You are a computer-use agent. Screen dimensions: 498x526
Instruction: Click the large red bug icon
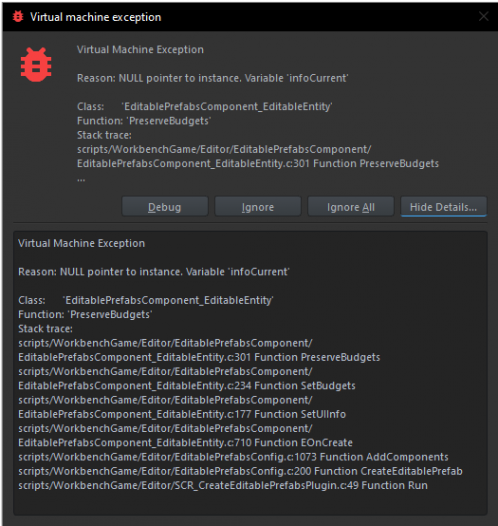pyautogui.click(x=36, y=65)
